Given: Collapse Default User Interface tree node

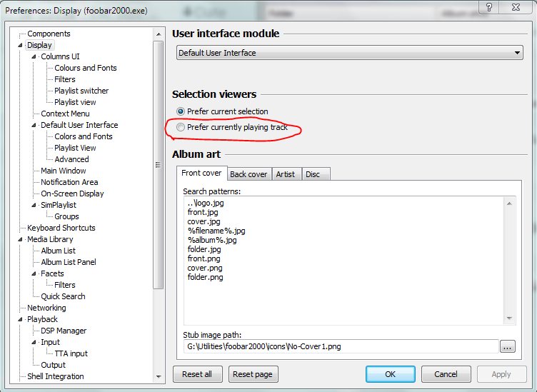Looking at the screenshot, I should 34,125.
